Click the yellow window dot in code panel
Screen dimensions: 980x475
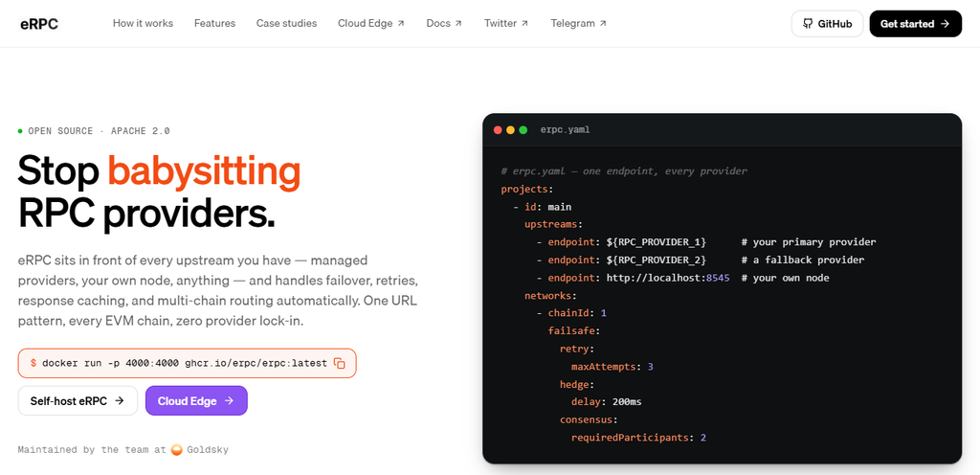511,130
